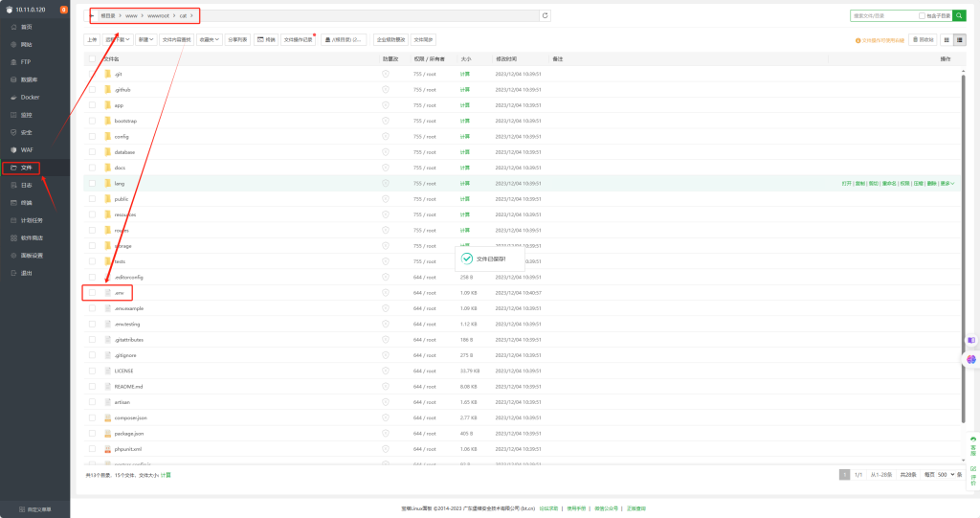Click the 退出 logout icon in sidebar
This screenshot has height=518, width=980.
tap(13, 273)
